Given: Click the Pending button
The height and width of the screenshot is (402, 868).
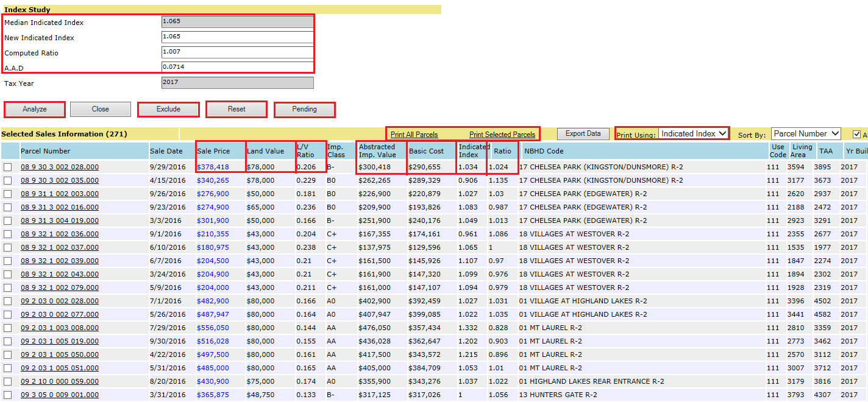Looking at the screenshot, I should tap(305, 109).
